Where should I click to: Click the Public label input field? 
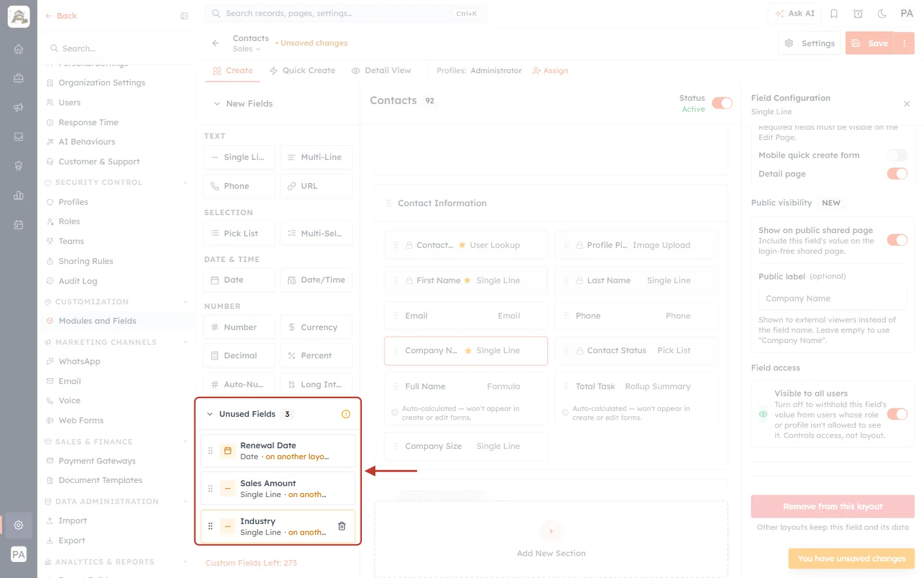click(x=833, y=299)
